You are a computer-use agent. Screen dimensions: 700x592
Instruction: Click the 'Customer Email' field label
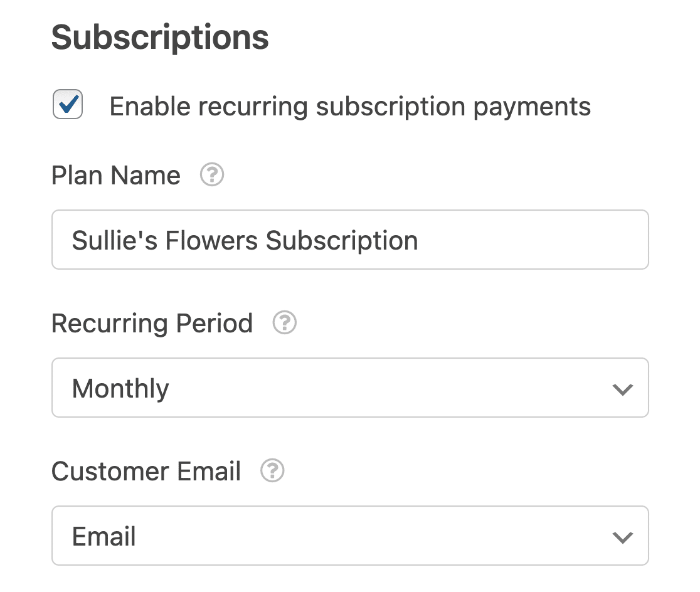(x=146, y=471)
